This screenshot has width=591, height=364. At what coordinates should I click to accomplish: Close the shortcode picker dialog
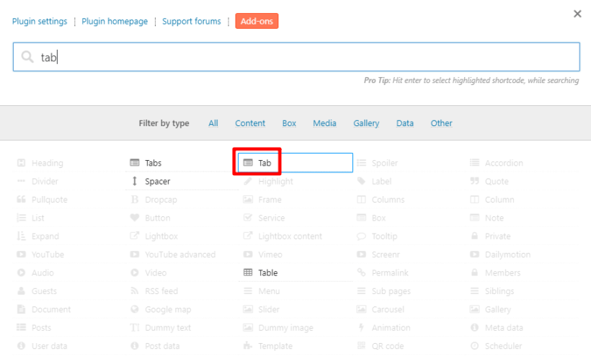point(577,14)
